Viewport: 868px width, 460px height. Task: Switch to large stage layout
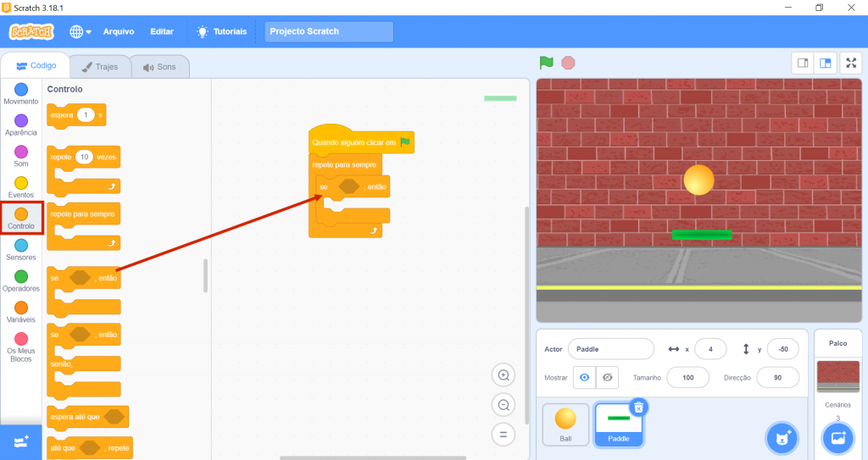pos(826,63)
